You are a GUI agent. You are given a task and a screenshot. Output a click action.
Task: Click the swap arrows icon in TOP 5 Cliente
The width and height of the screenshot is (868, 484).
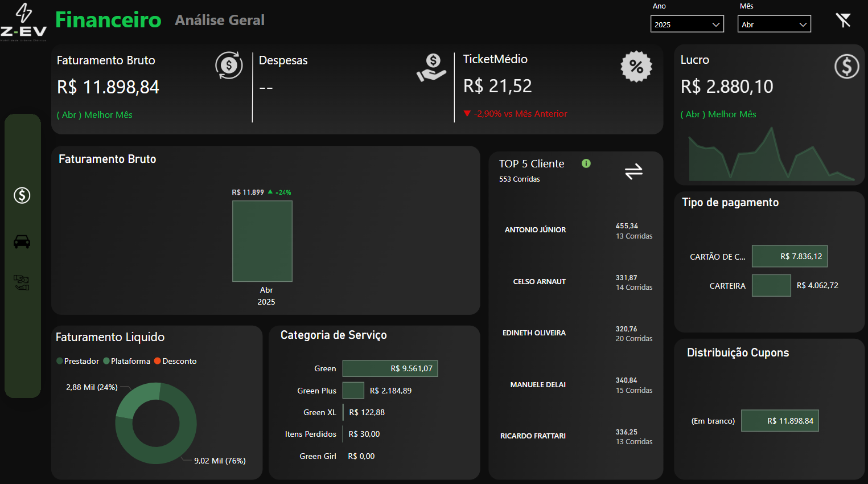click(633, 171)
